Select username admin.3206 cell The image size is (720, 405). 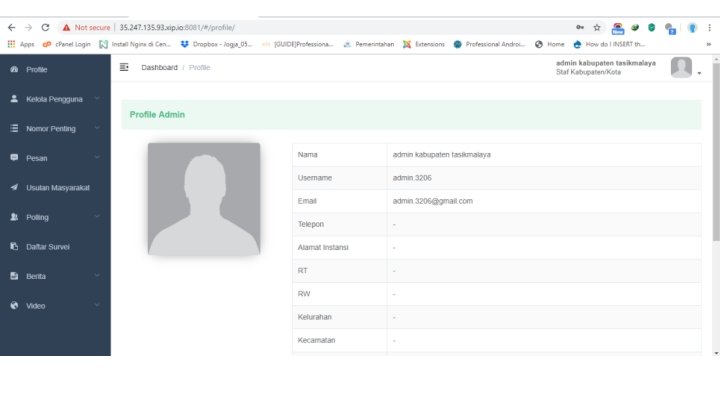[544, 178]
